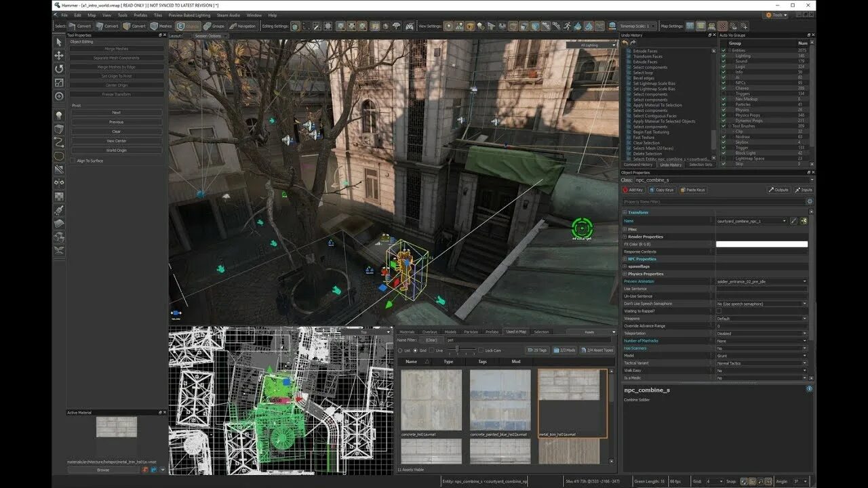The height and width of the screenshot is (488, 868).
Task: Select the scale tool in left toolbar
Action: 59,83
